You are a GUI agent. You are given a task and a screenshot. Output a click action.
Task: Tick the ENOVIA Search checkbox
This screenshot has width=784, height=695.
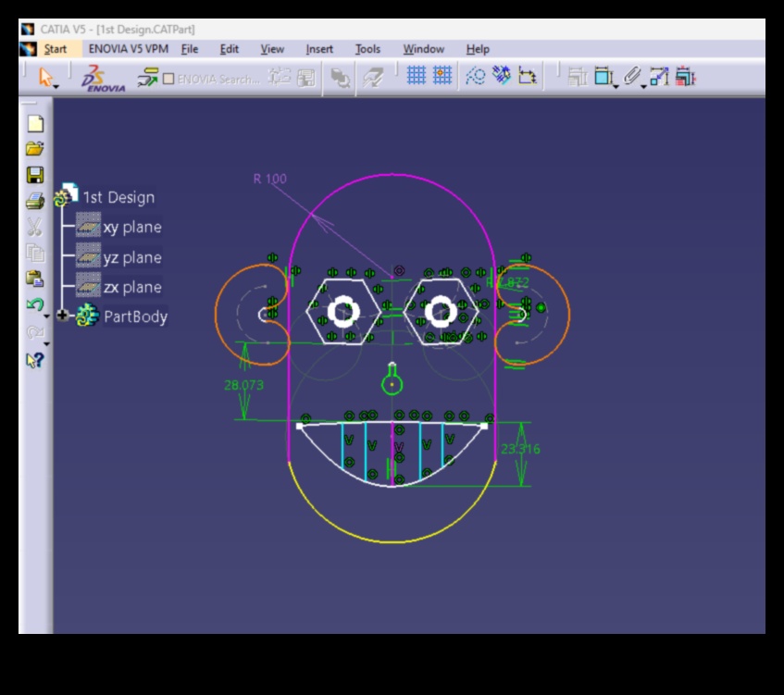[168, 80]
